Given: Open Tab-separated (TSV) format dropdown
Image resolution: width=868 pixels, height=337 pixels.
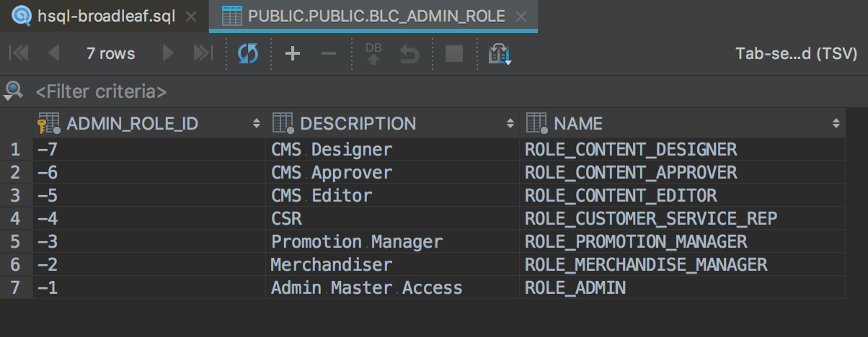Looking at the screenshot, I should [796, 53].
